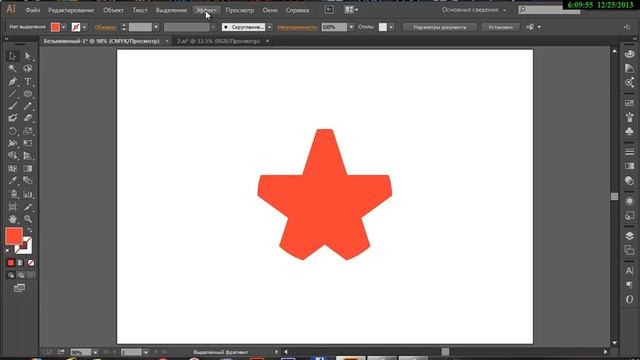Select the Pencil tool
This screenshot has height=360, width=640.
pos(27,106)
